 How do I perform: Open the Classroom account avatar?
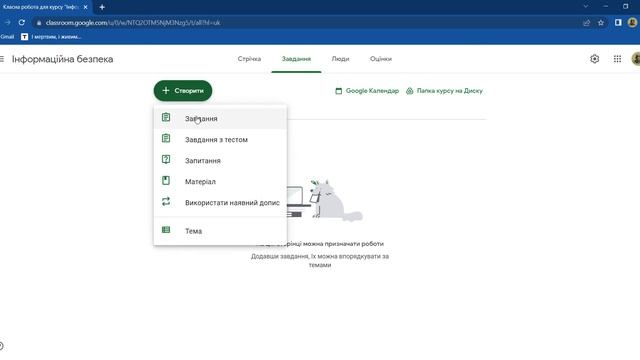click(x=636, y=59)
